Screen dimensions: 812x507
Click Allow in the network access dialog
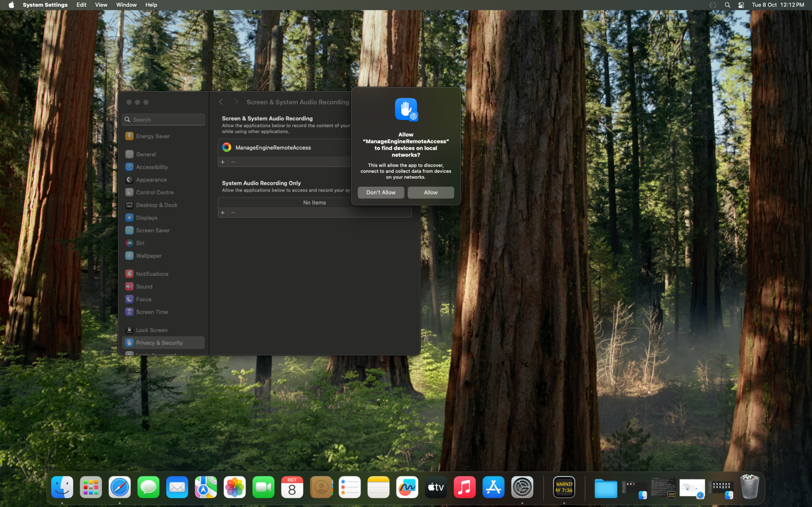point(431,192)
